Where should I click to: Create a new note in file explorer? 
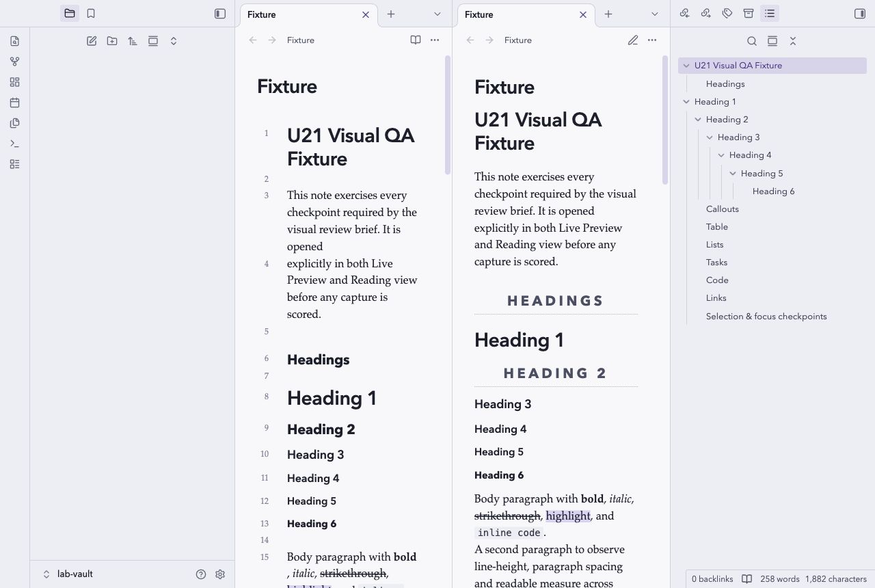[92, 41]
